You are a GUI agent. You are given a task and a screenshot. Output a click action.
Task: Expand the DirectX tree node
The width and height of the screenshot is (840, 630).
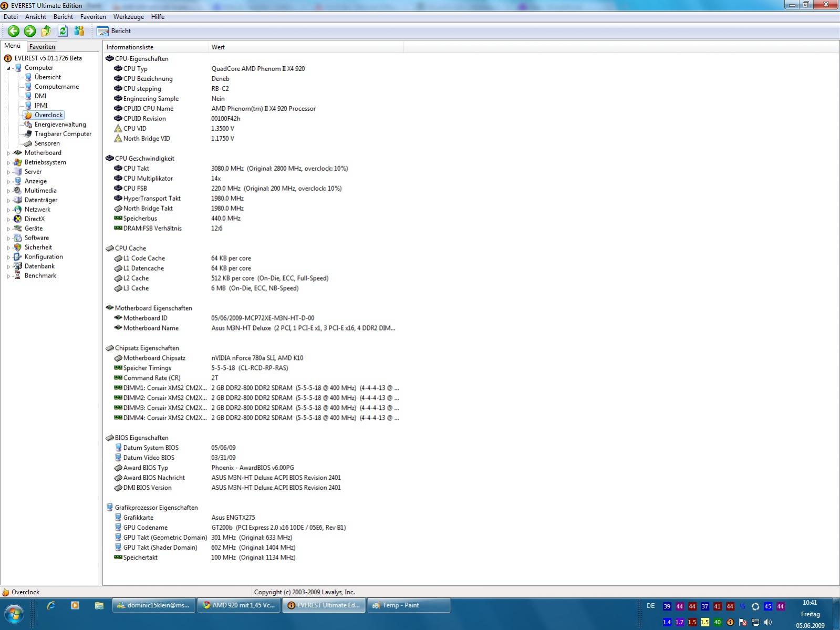(x=8, y=219)
